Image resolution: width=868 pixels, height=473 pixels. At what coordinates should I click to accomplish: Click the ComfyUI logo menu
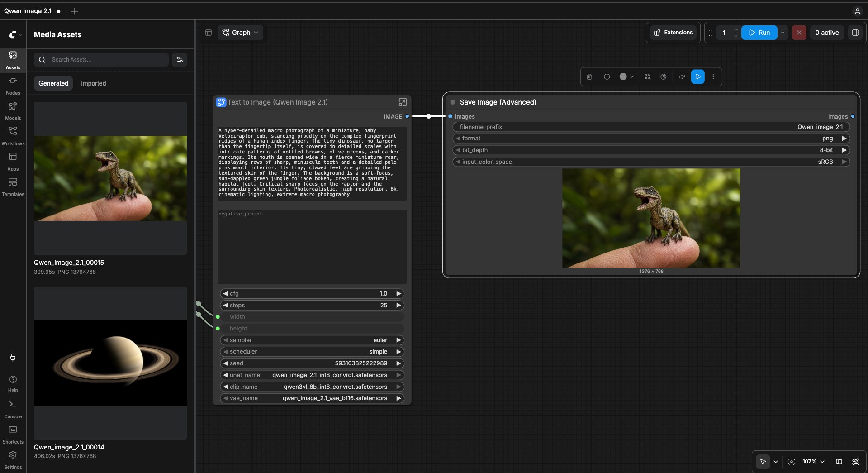(x=15, y=34)
